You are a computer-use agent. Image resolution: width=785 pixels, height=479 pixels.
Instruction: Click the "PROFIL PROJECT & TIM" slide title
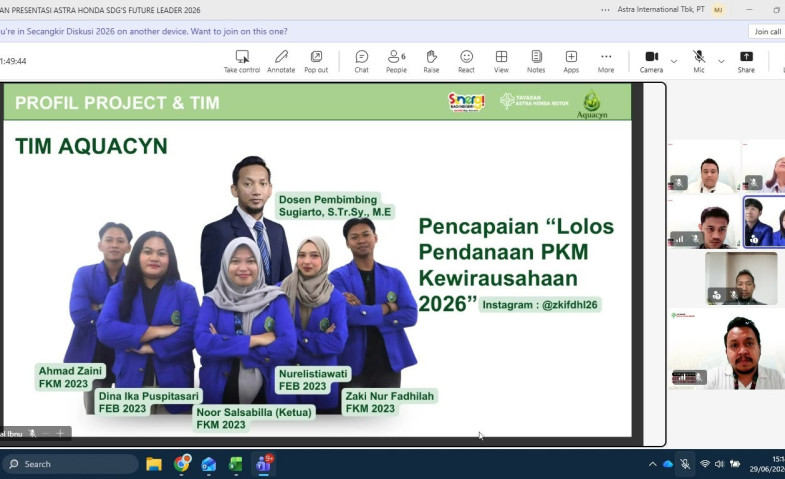pos(117,103)
